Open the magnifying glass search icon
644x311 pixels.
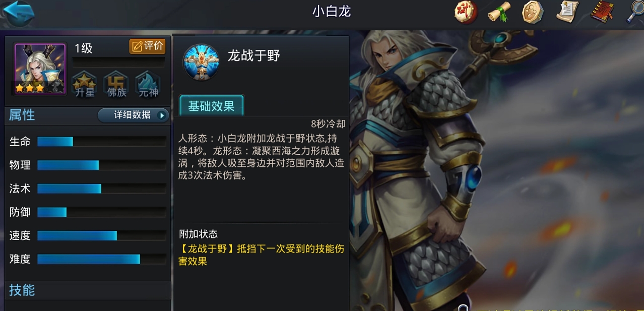click(635, 12)
